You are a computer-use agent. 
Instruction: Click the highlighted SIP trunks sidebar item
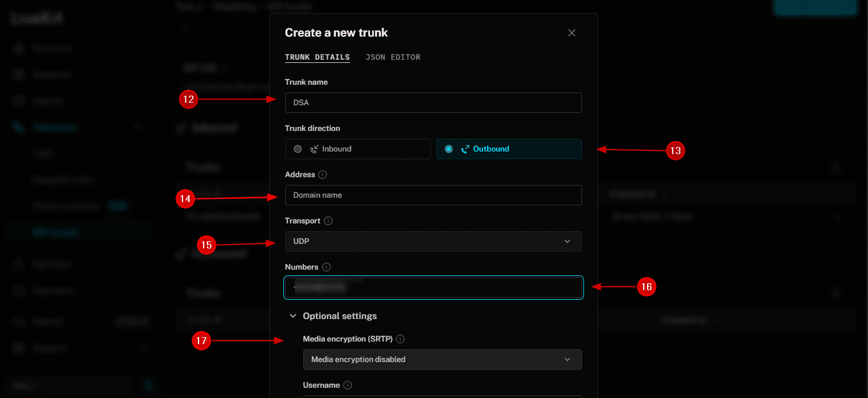pyautogui.click(x=55, y=232)
